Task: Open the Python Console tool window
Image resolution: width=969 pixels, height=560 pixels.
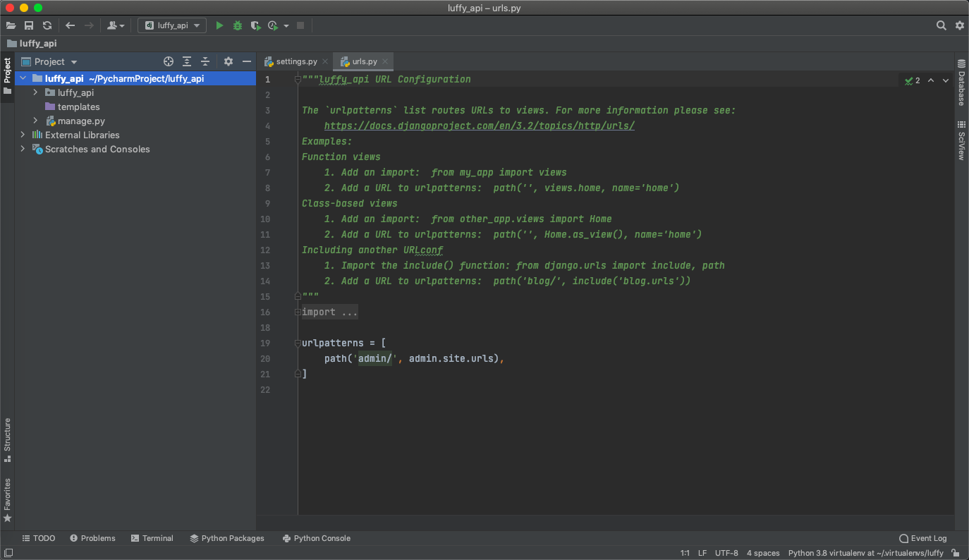Action: pyautogui.click(x=317, y=538)
